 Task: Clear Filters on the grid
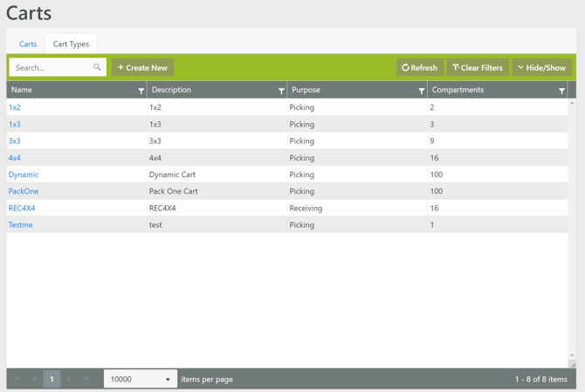[x=478, y=67]
